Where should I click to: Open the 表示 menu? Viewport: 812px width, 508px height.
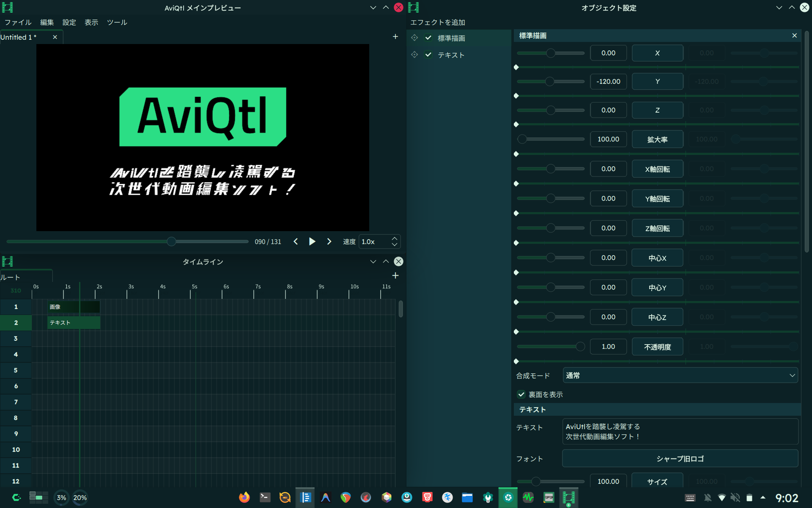point(91,22)
